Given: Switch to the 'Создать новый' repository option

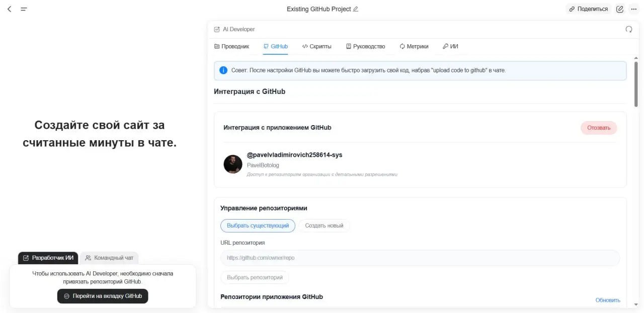Looking at the screenshot, I should 324,226.
